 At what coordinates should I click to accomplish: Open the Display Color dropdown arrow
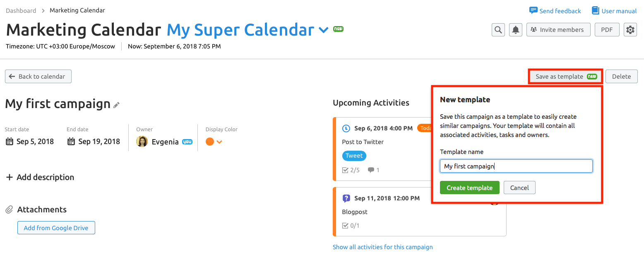tap(219, 142)
